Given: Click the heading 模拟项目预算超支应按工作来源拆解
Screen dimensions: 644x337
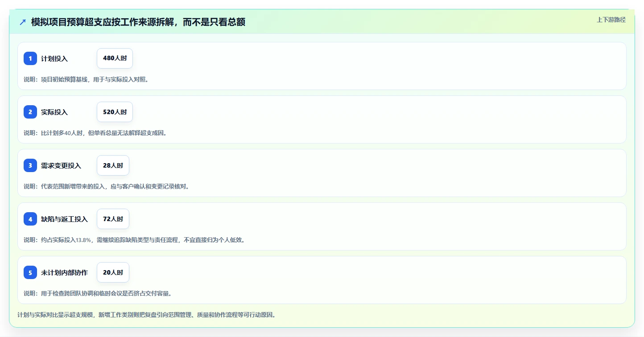Looking at the screenshot, I should click(138, 22).
